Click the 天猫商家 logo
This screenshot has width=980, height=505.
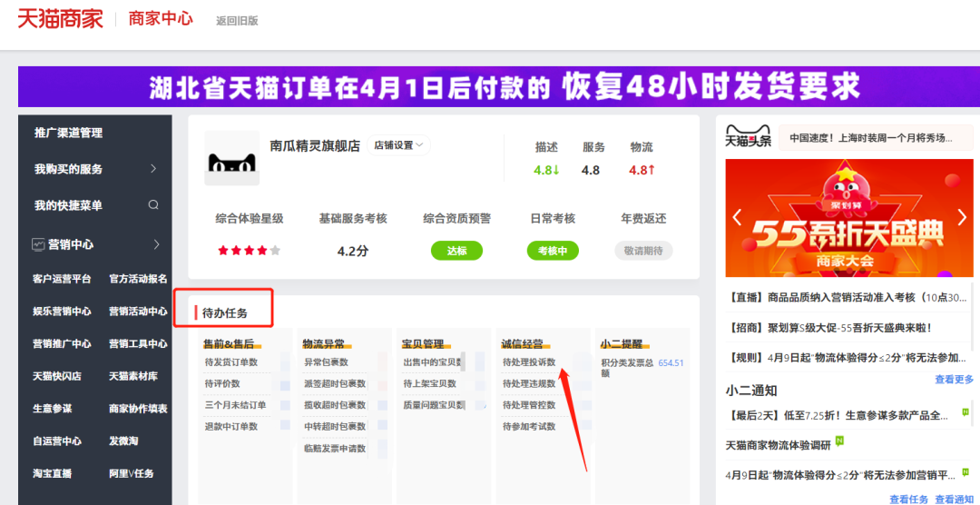tap(60, 19)
